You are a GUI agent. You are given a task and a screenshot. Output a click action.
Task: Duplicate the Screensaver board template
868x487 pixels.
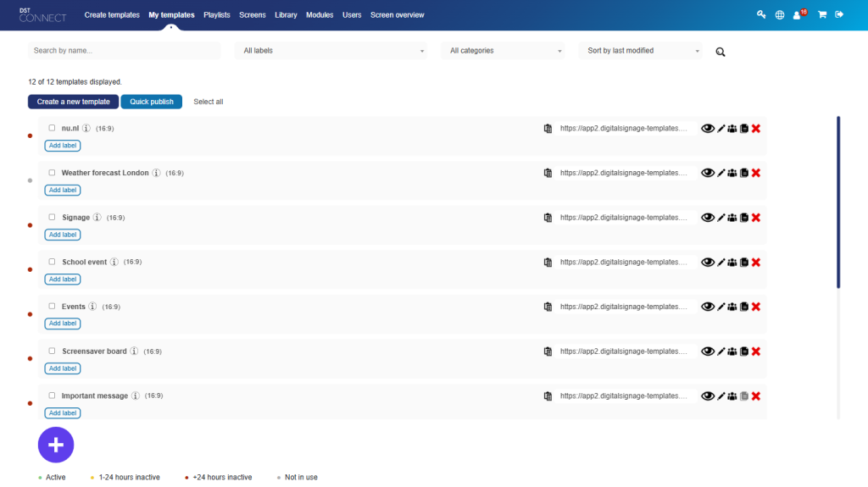coord(744,351)
